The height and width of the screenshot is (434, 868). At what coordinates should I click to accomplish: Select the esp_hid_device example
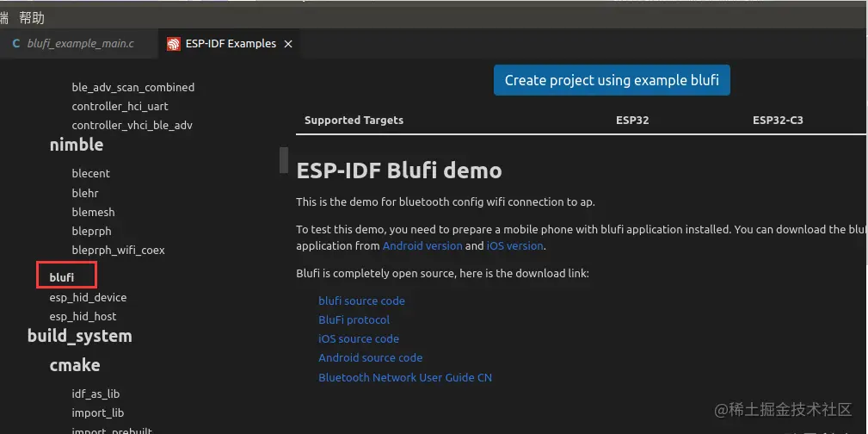tap(88, 297)
